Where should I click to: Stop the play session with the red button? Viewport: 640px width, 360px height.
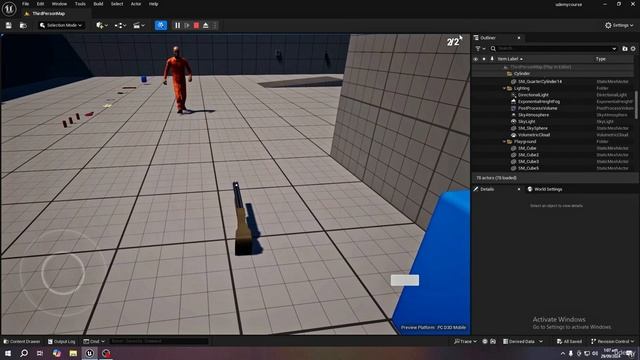click(196, 25)
